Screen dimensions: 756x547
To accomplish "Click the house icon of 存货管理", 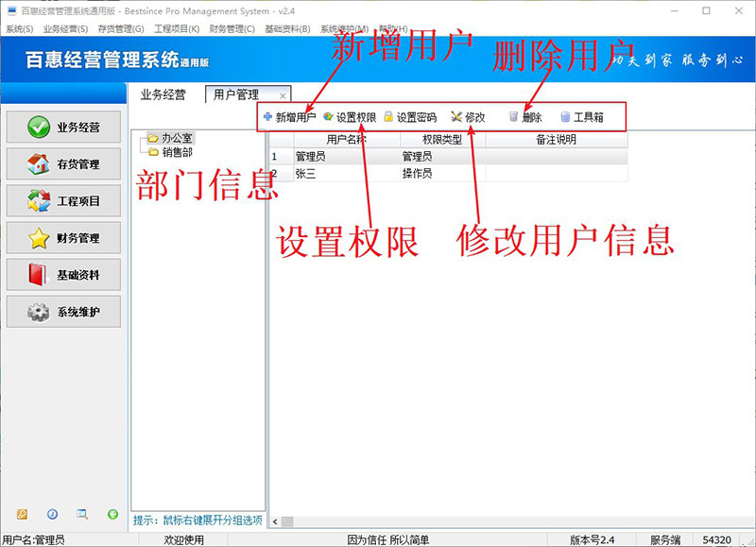I will pyautogui.click(x=39, y=164).
